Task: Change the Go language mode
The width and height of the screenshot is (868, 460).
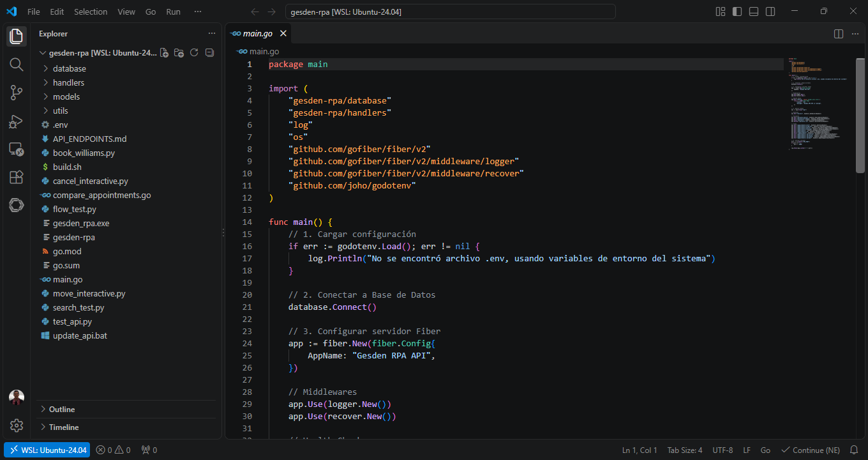Action: 765,450
